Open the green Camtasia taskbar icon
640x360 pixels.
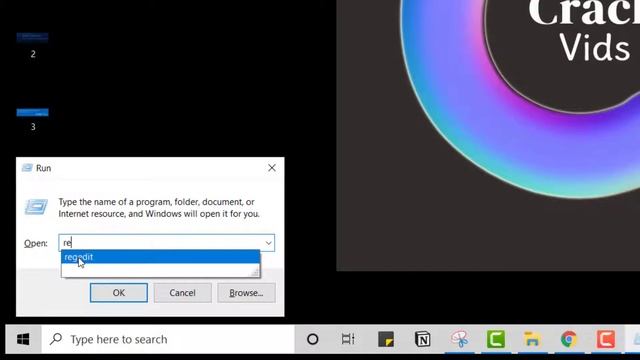[x=496, y=339]
